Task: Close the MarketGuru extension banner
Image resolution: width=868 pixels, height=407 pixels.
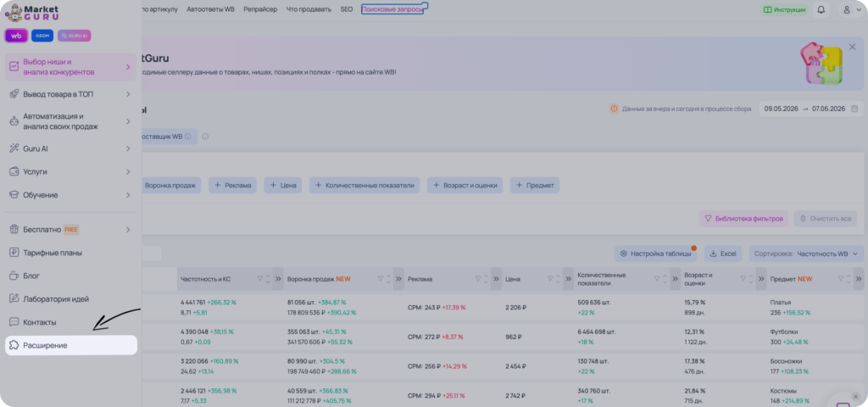Action: pyautogui.click(x=853, y=47)
